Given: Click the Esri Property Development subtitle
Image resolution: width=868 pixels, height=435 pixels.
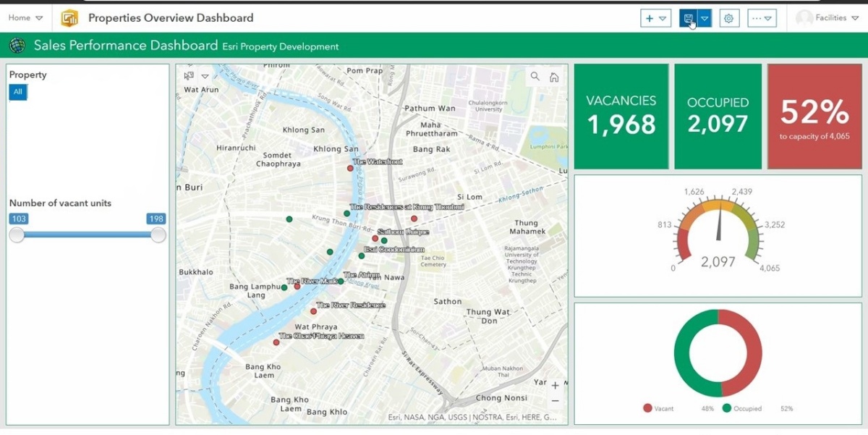Looking at the screenshot, I should click(x=281, y=46).
